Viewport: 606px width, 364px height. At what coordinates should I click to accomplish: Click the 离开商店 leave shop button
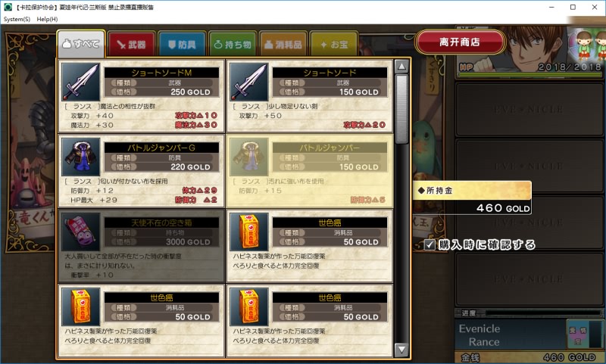point(460,42)
